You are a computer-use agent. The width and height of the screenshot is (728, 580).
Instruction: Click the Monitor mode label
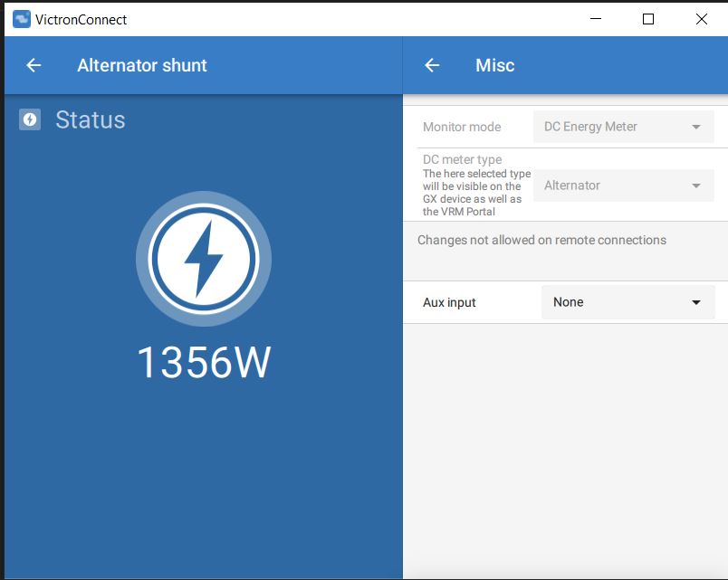(462, 127)
